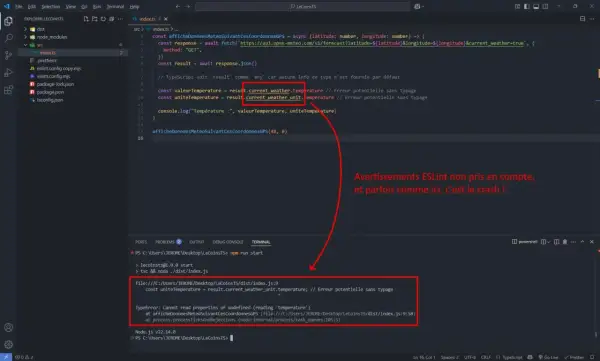The image size is (600, 361).
Task: Expand the dist folder
Action: click(41, 29)
